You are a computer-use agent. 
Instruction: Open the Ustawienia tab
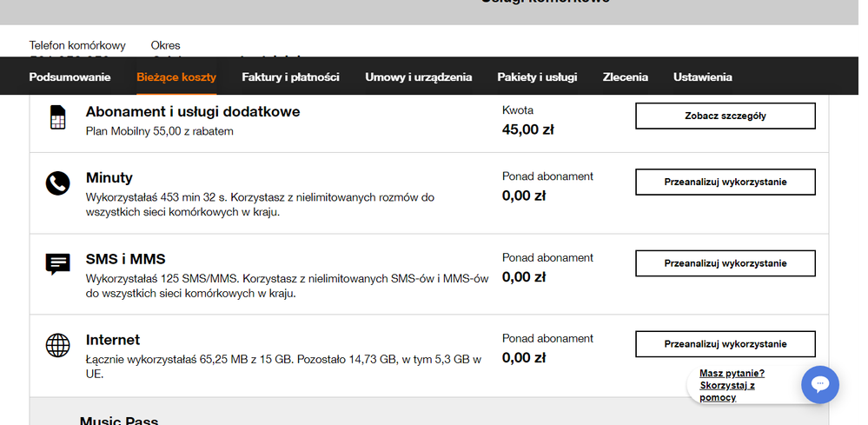point(702,77)
